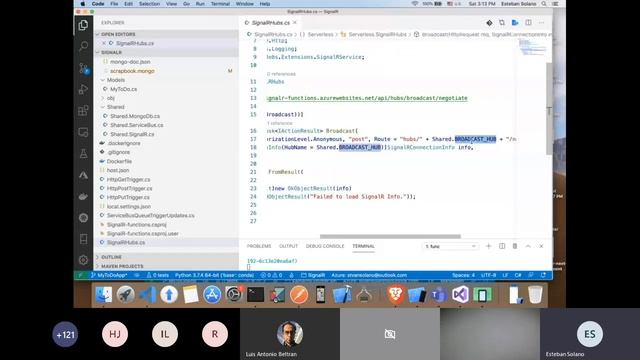Close the SignalRHubs.cs editor tab

pos(295,23)
